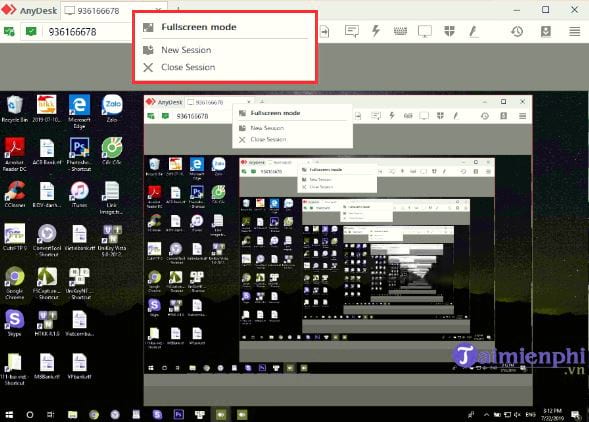Open the notification center icon on outermost taskbar
The width and height of the screenshot is (589, 422).
pyautogui.click(x=575, y=414)
